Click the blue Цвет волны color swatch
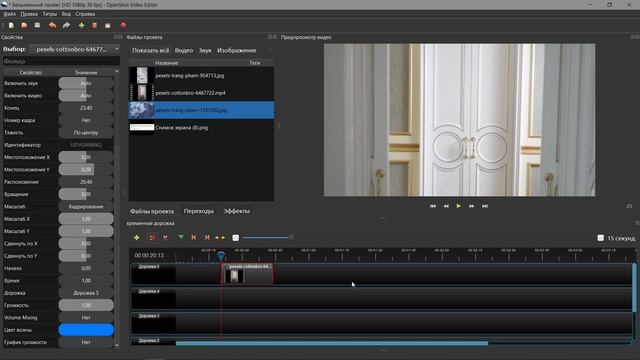Viewport: 640px width, 360px height. (86, 330)
